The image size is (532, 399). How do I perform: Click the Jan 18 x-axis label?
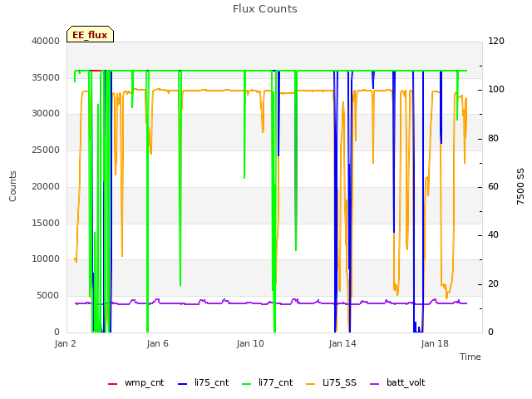[x=435, y=343]
